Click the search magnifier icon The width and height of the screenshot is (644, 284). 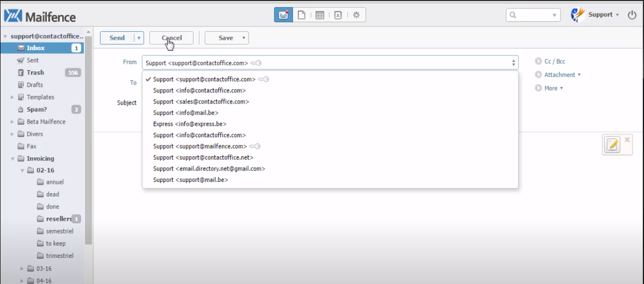513,15
